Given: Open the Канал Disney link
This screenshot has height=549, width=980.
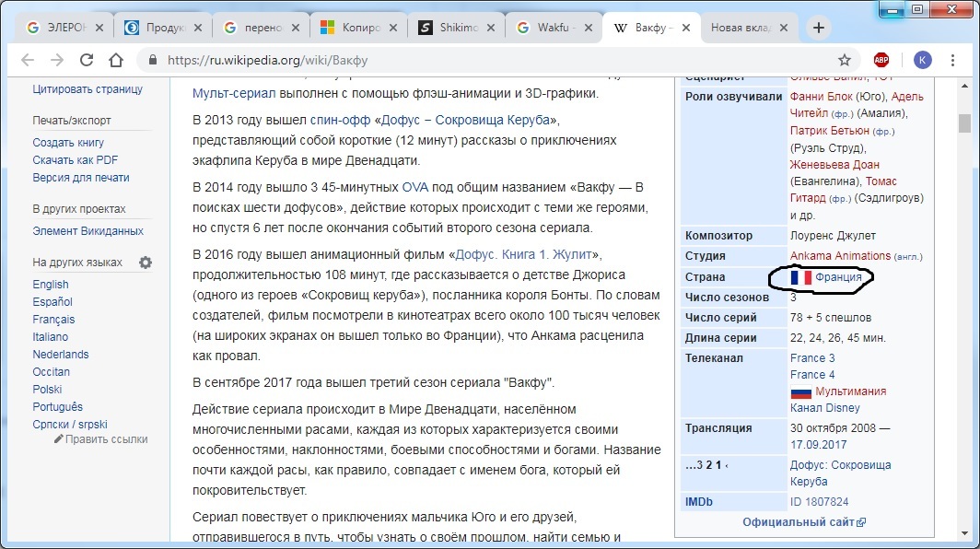Looking at the screenshot, I should (825, 408).
